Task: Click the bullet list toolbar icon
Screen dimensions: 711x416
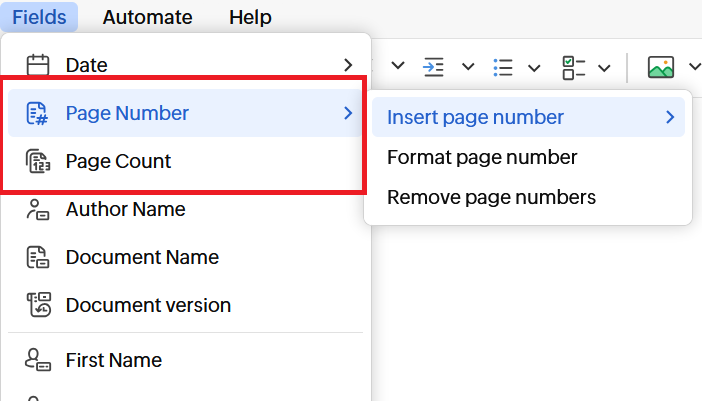Action: coord(504,67)
